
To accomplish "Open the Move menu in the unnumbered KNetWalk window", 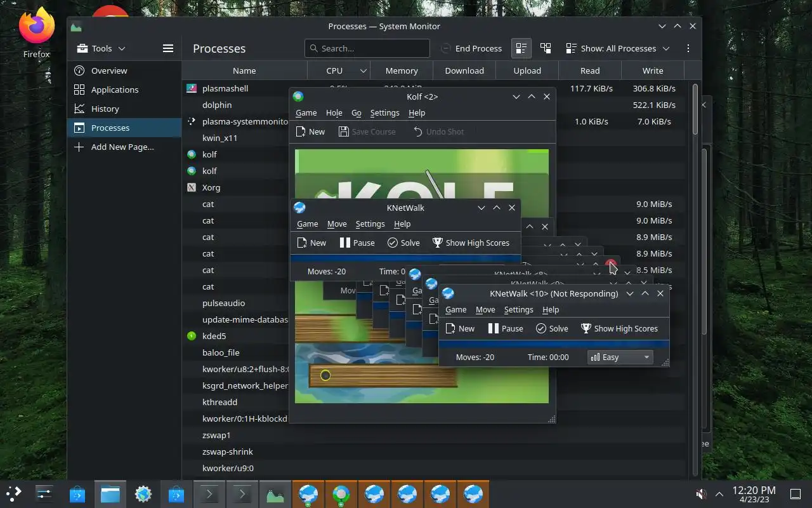I will [337, 224].
